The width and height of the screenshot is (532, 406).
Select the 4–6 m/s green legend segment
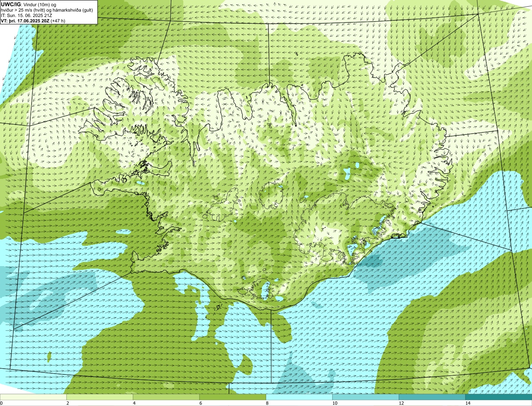(x=166, y=397)
